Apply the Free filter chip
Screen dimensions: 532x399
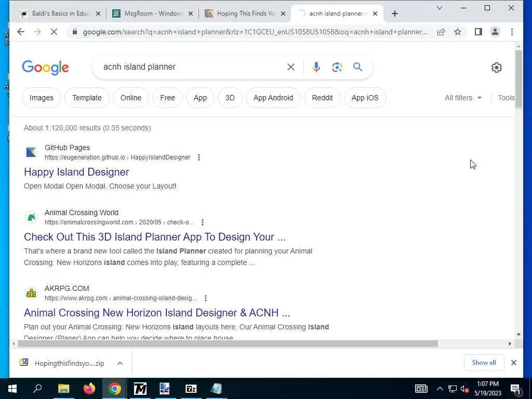pos(168,98)
